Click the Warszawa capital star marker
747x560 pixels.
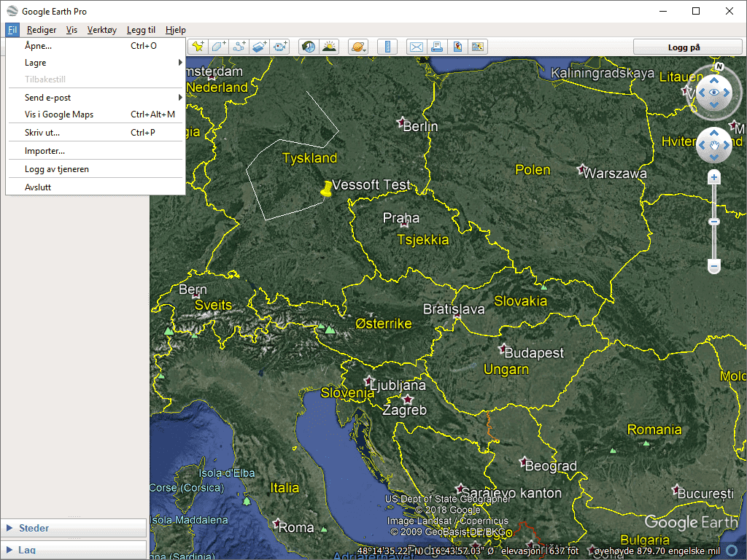point(581,169)
